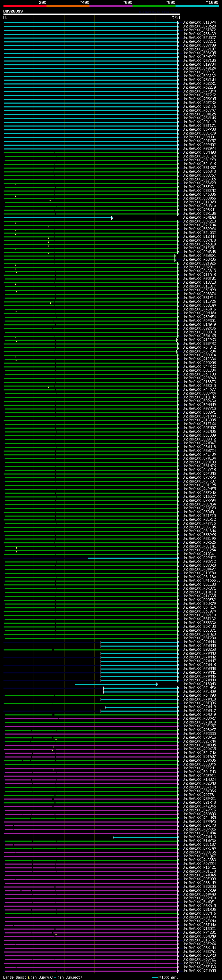Click the short cyan alignment bar for A6N1A8
This screenshot has width=222, height=980.
(x=58, y=218)
